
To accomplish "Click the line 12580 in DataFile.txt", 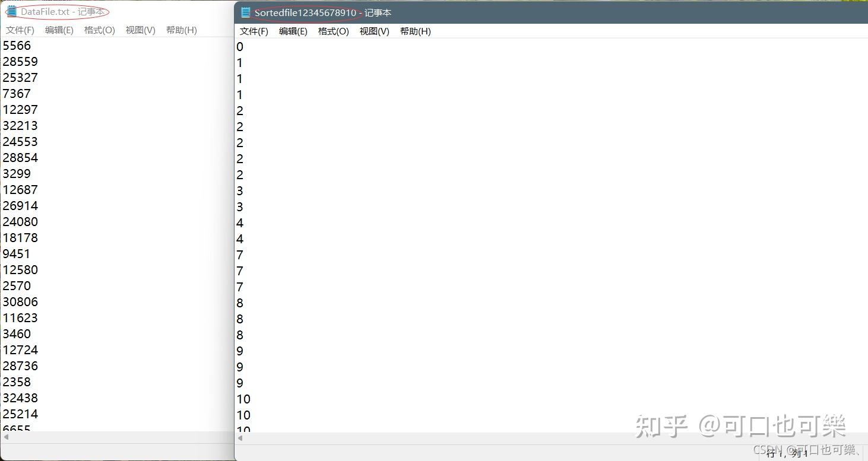I will point(20,270).
